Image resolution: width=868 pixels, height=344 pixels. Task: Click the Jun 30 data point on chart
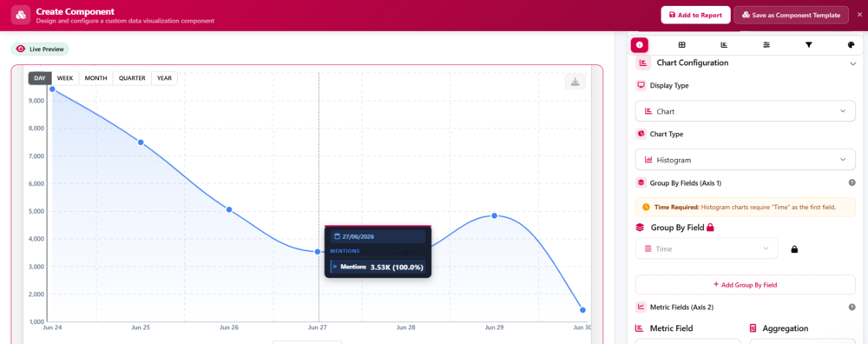pyautogui.click(x=583, y=310)
